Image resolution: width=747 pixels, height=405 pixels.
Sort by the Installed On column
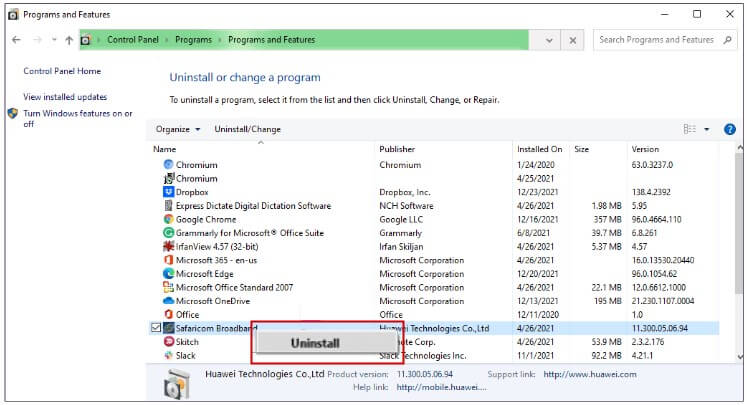click(x=539, y=149)
